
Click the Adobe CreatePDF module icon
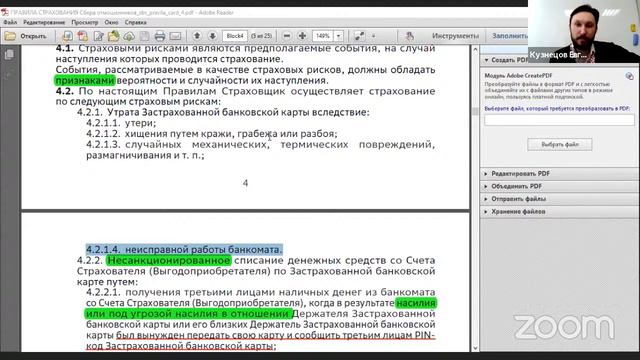coord(629,76)
